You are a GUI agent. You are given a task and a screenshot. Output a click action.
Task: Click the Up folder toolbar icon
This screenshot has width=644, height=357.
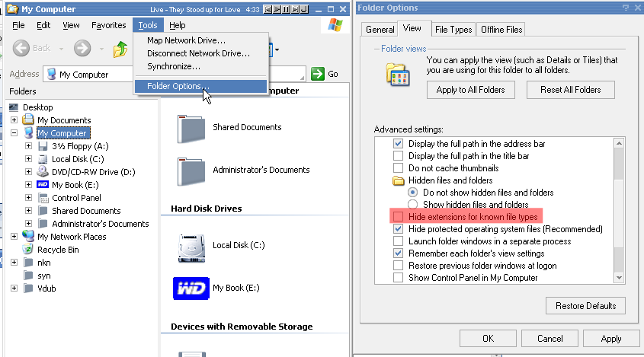(x=120, y=49)
